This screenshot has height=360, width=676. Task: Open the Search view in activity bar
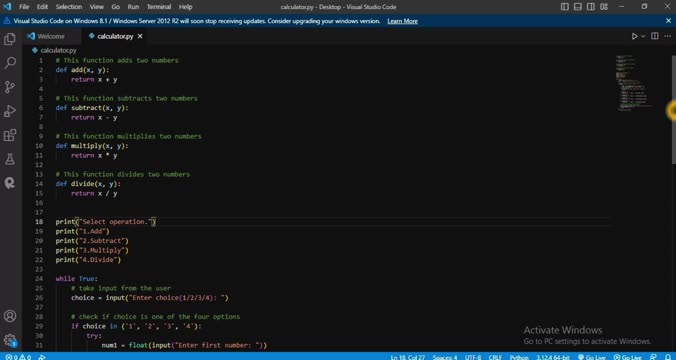click(9, 63)
